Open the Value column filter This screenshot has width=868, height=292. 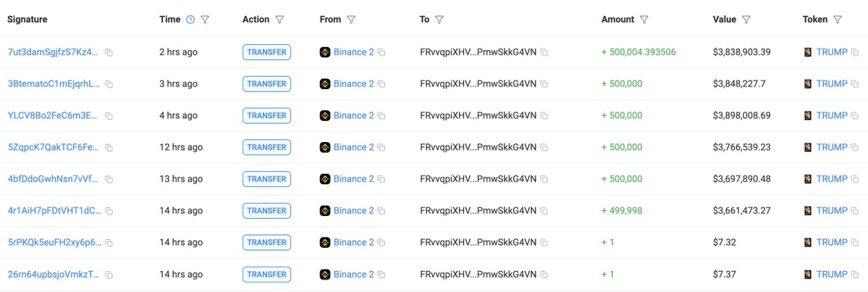(x=746, y=20)
